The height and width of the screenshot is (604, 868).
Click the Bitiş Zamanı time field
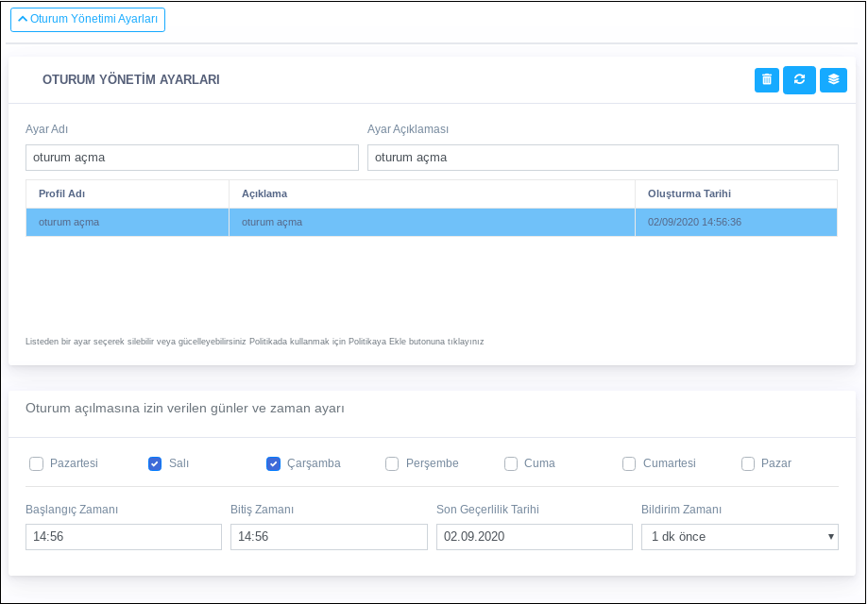329,537
